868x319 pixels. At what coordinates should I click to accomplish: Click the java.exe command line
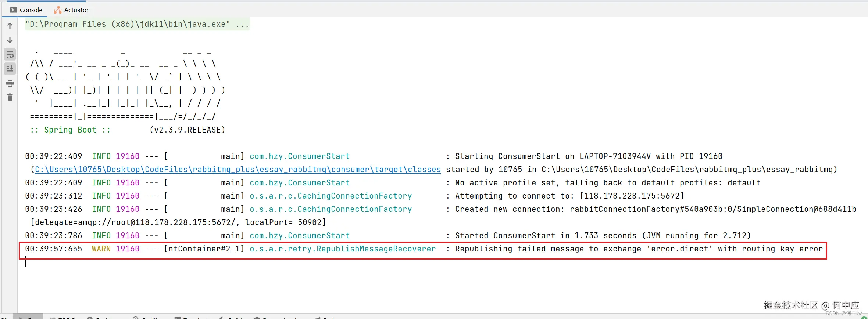click(x=137, y=24)
